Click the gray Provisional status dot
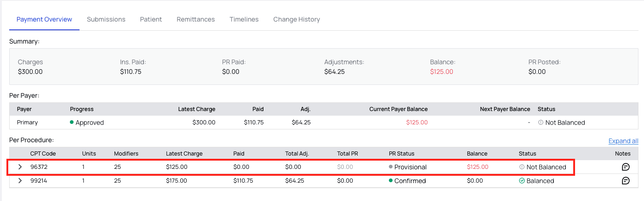The height and width of the screenshot is (201, 644). tap(391, 167)
